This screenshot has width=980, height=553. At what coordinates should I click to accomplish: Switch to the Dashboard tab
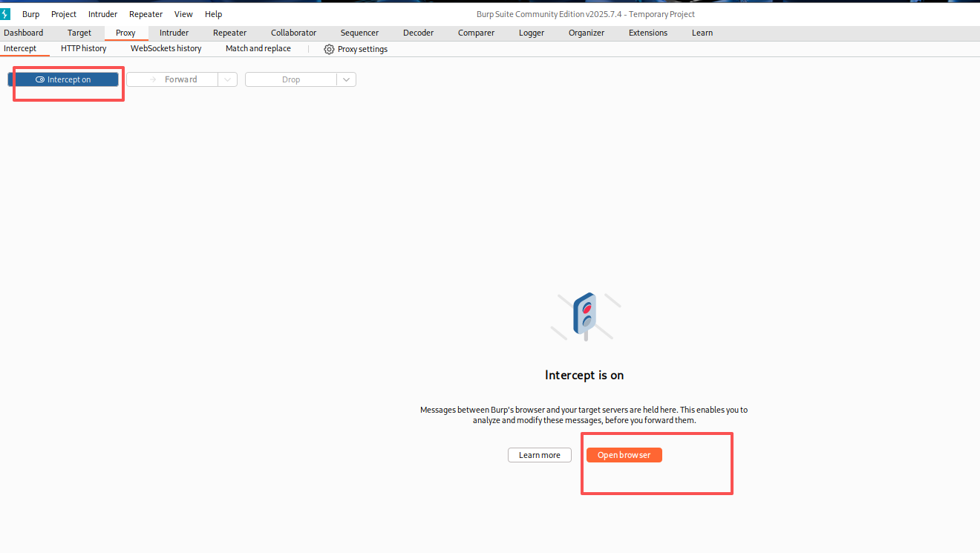[x=24, y=33]
